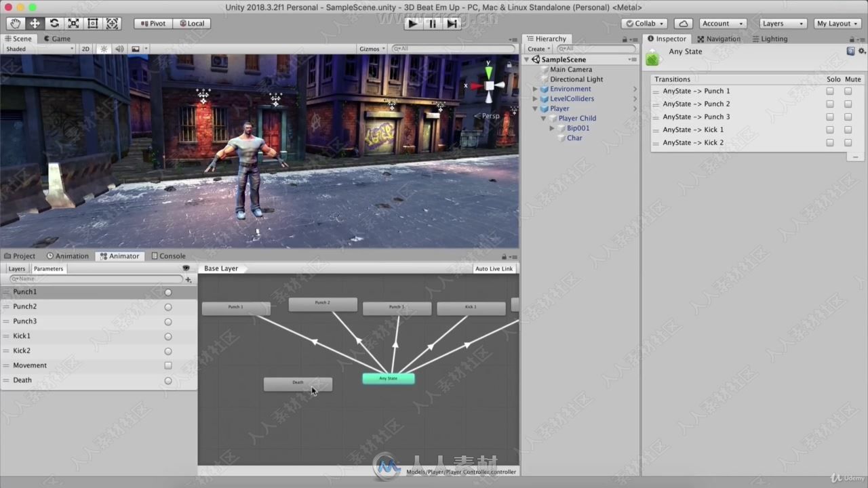Expand the LevelColliders object
The image size is (868, 488).
click(x=535, y=99)
